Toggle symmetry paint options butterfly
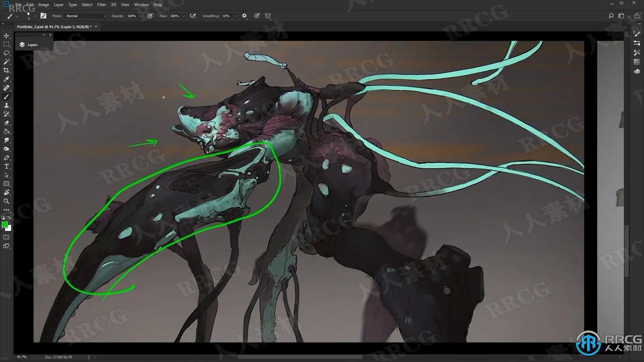The image size is (644, 362). (268, 16)
